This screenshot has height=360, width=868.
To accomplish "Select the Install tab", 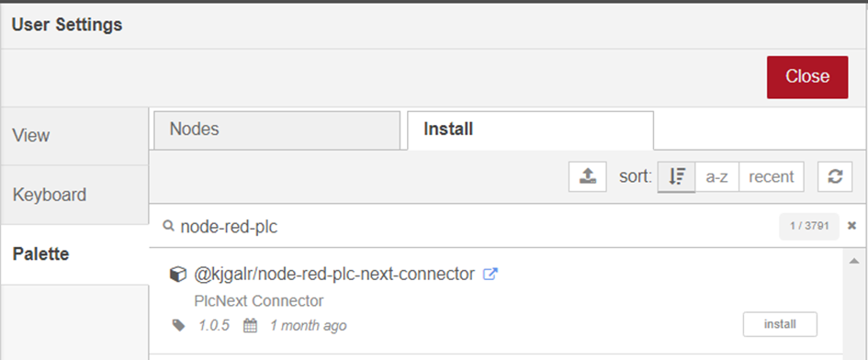I will pyautogui.click(x=530, y=129).
